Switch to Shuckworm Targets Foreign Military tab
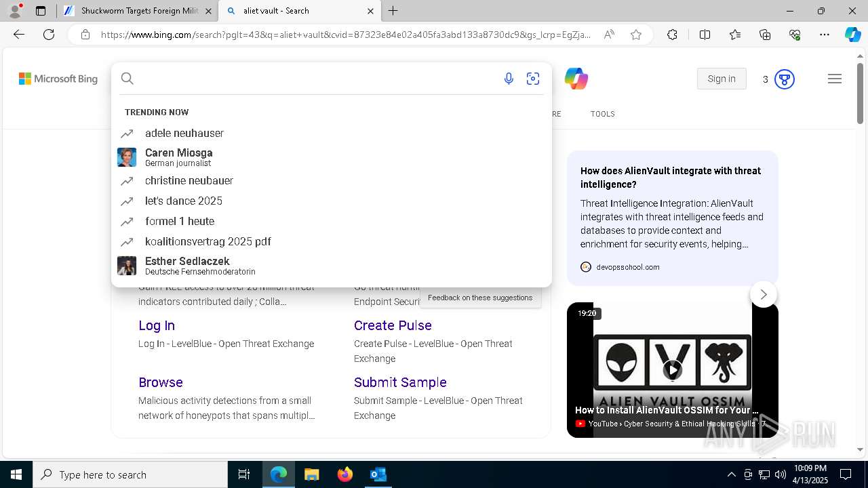The image size is (868, 488). coord(138,11)
